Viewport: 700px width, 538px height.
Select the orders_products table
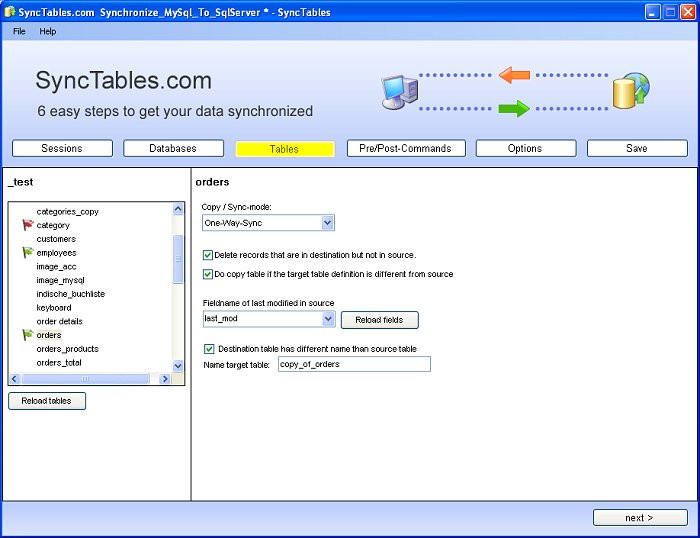point(67,349)
